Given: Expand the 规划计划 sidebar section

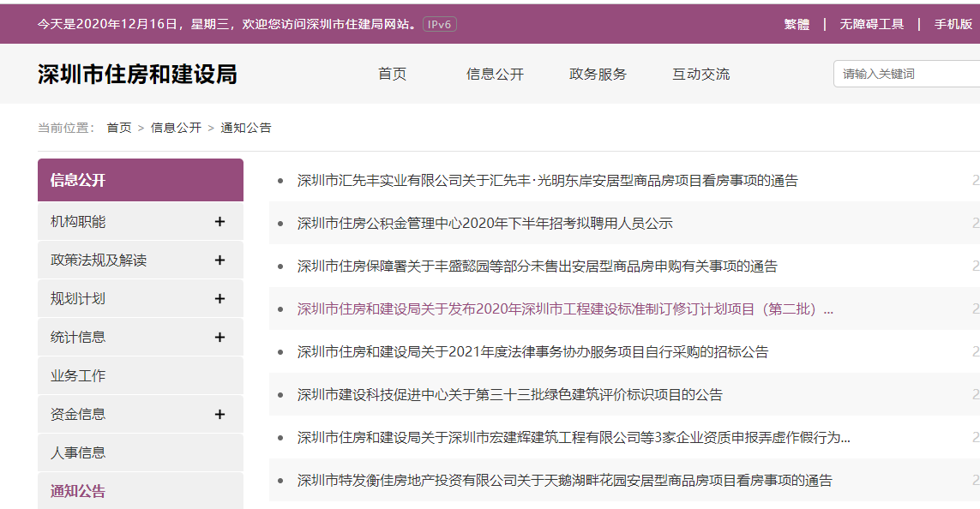Looking at the screenshot, I should coord(221,297).
